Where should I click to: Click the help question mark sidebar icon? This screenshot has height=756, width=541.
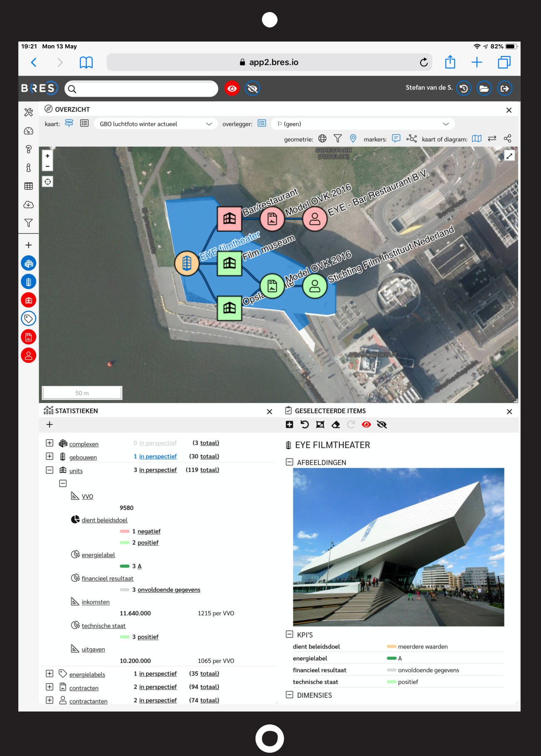29,149
